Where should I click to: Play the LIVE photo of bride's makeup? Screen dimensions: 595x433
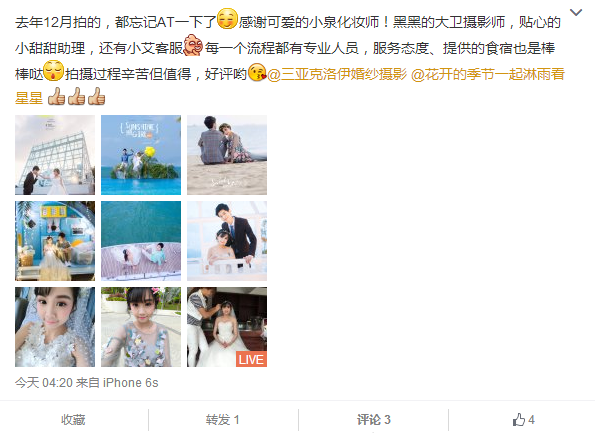tap(227, 327)
